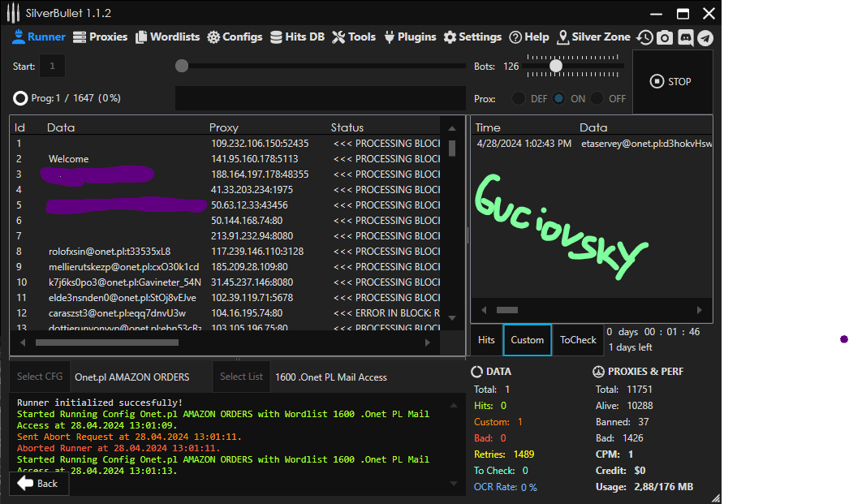Select the OFF proxy mode radio button
The width and height of the screenshot is (849, 504).
(597, 98)
